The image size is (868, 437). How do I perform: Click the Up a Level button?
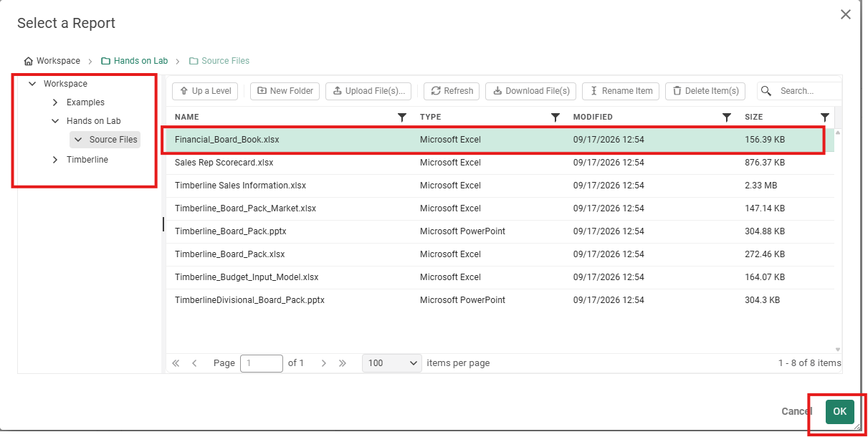[205, 91]
